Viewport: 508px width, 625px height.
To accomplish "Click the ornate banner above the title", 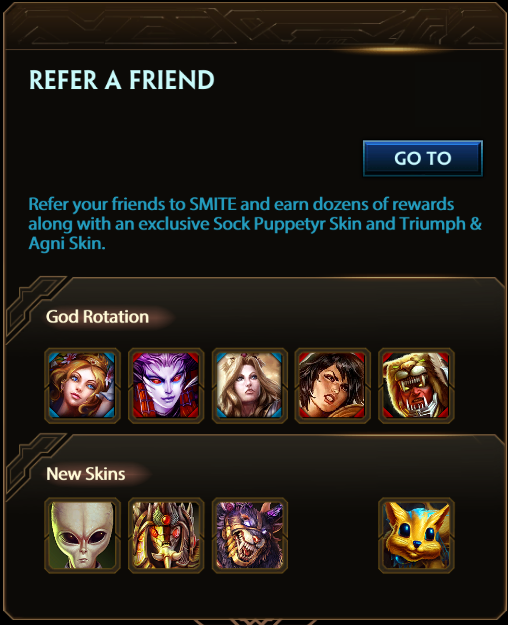I will (254, 26).
